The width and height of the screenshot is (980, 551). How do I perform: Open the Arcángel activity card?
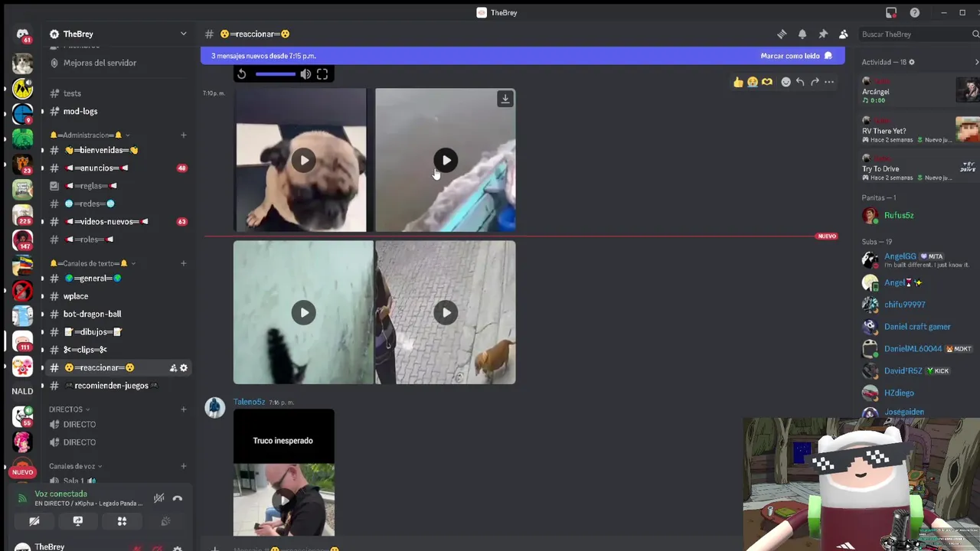pyautogui.click(x=920, y=90)
